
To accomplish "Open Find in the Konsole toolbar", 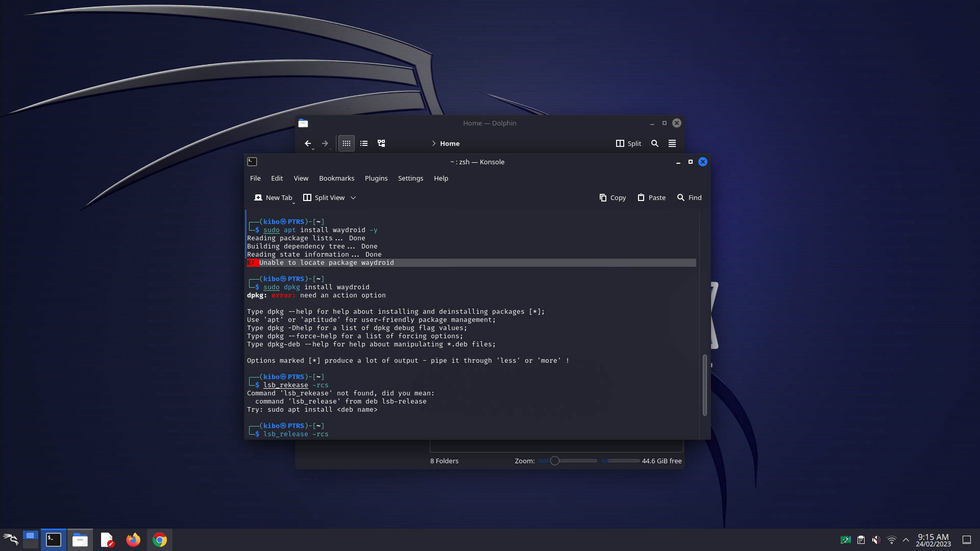I will [x=689, y=197].
